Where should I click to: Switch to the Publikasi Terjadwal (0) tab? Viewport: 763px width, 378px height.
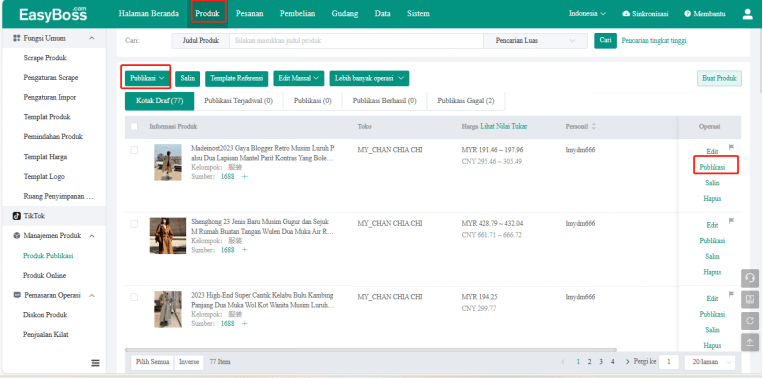coord(238,101)
